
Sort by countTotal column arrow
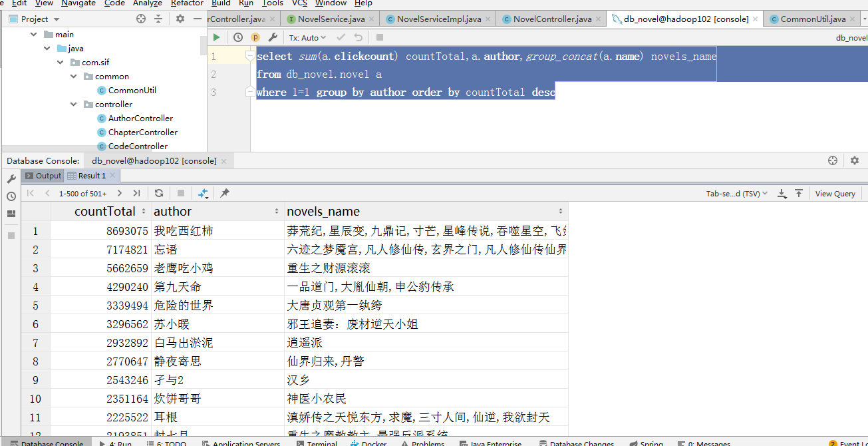pos(144,211)
